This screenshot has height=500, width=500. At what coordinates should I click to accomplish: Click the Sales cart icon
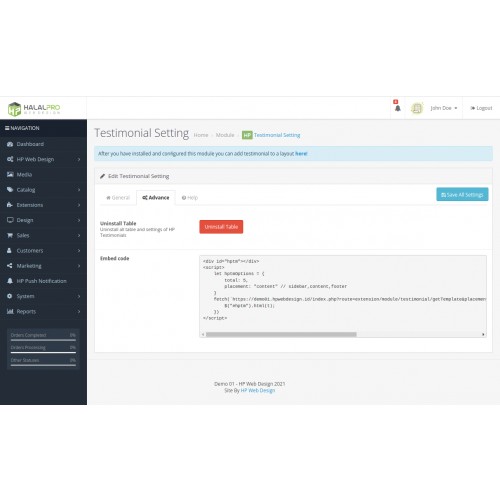10,235
